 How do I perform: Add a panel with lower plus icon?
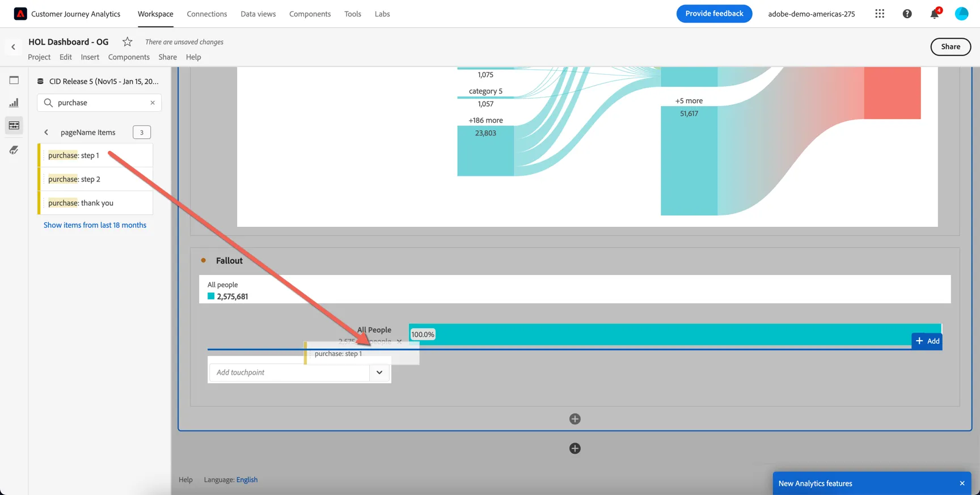pyautogui.click(x=575, y=449)
